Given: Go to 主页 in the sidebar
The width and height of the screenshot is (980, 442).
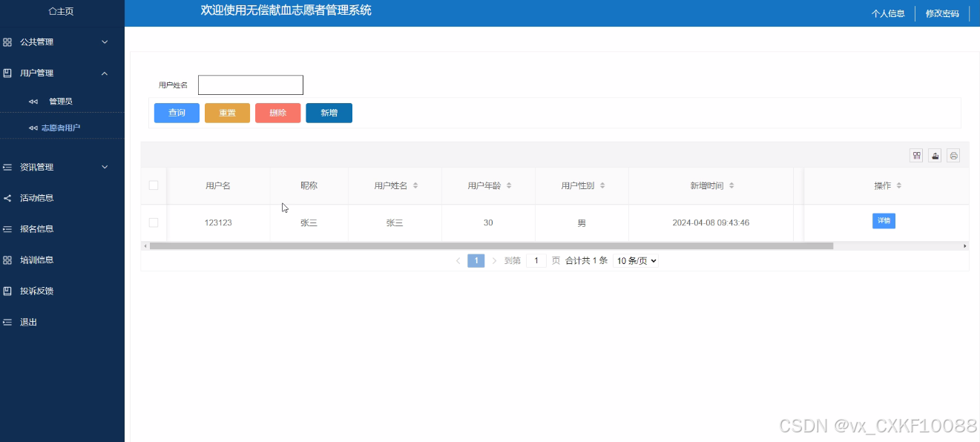Looking at the screenshot, I should pos(62,11).
